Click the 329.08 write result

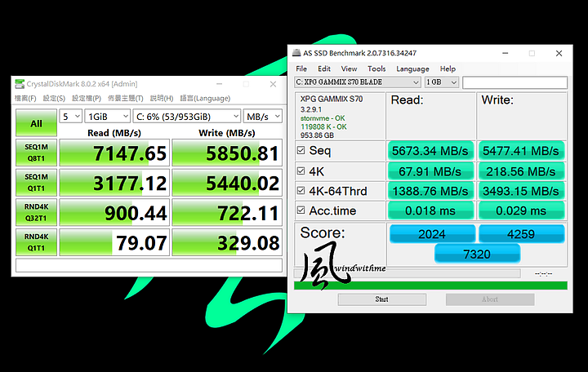click(227, 242)
